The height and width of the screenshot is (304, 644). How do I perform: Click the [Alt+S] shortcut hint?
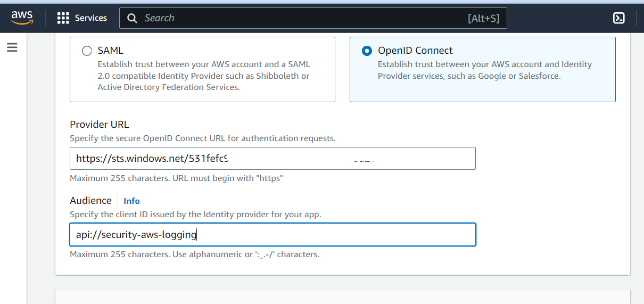(484, 18)
